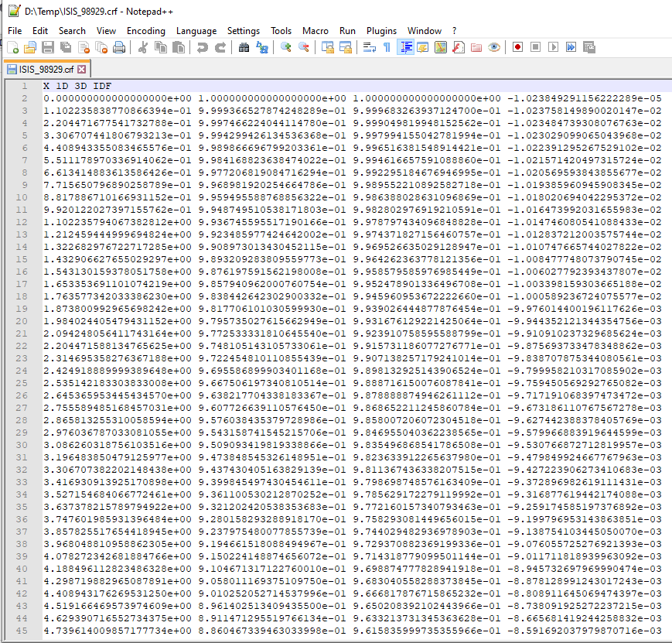
Task: Click the Undo arrow icon
Action: (203, 47)
